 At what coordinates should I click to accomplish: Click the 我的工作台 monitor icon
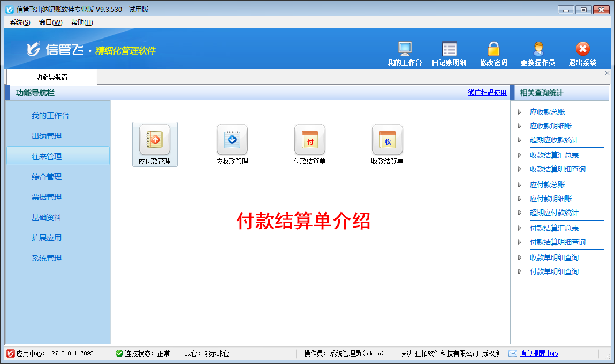pyautogui.click(x=405, y=49)
